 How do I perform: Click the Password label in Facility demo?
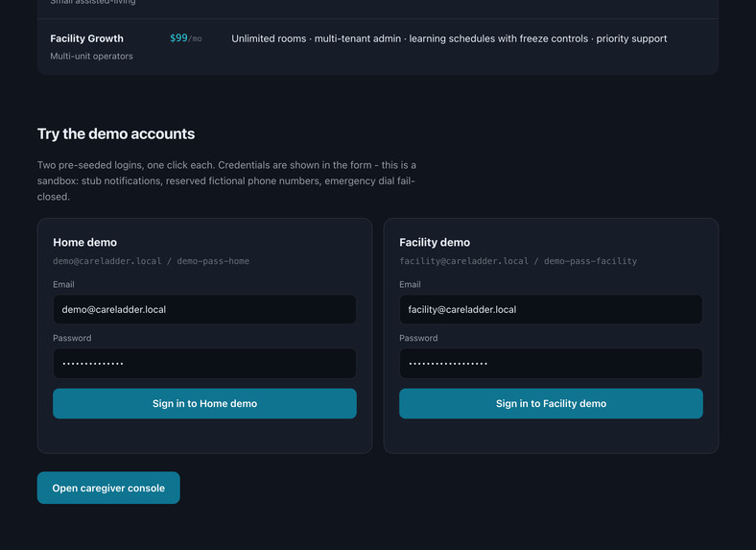pyautogui.click(x=418, y=338)
